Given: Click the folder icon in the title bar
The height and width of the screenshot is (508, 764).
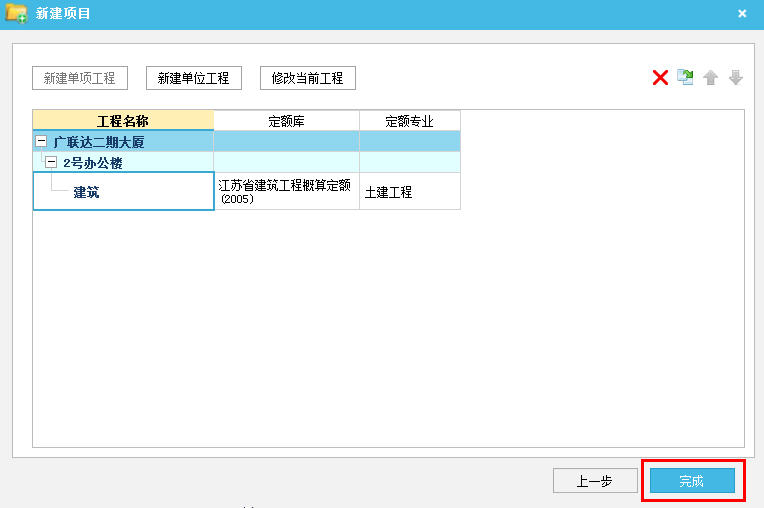Looking at the screenshot, I should coord(16,13).
